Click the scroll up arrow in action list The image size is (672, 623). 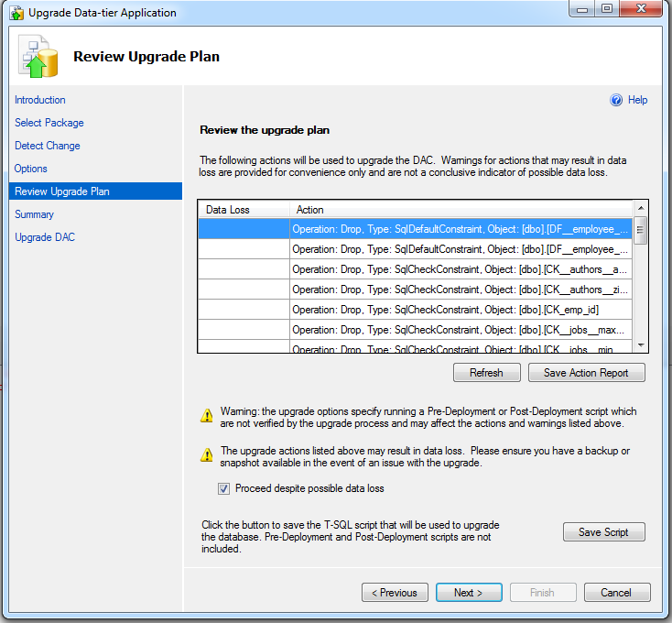(641, 208)
